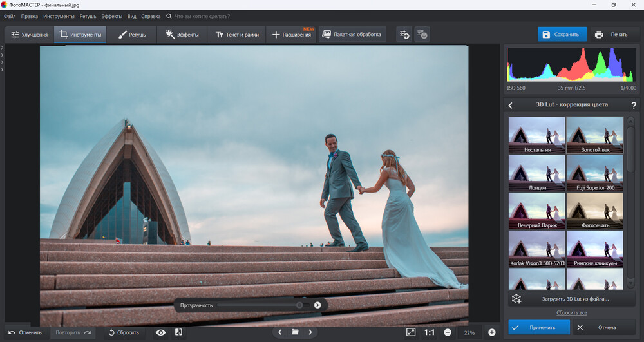The image size is (644, 342).
Task: Click the fit-to-screen icon
Action: [x=411, y=332]
